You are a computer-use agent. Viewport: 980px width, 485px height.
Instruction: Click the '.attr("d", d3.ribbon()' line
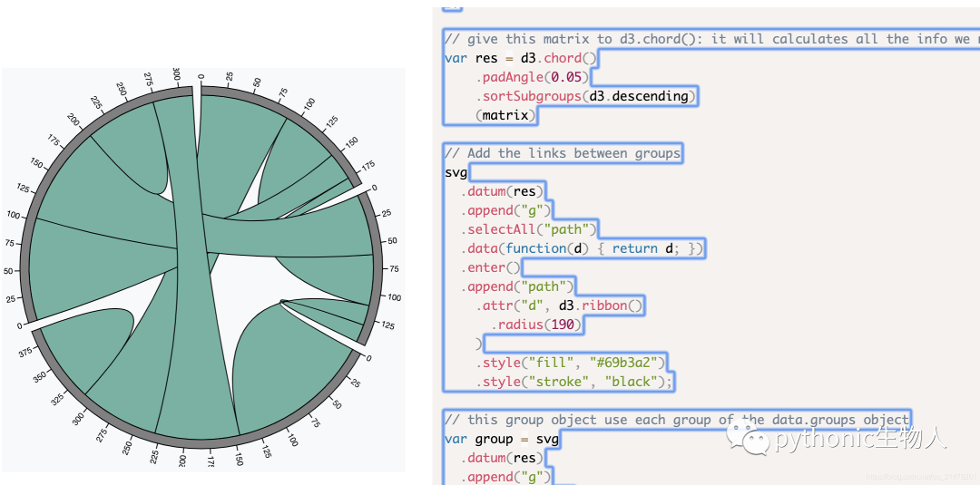pos(558,306)
